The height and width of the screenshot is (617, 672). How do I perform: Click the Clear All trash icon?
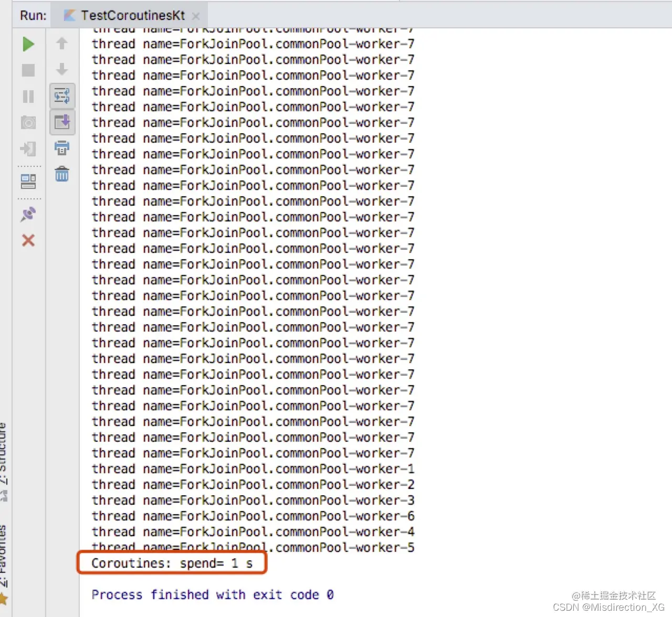point(62,174)
